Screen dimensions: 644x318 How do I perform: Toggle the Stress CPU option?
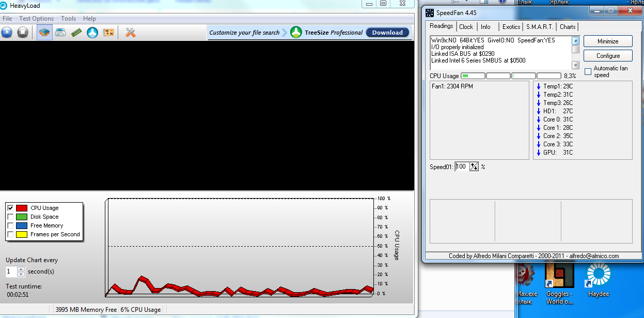tap(45, 33)
